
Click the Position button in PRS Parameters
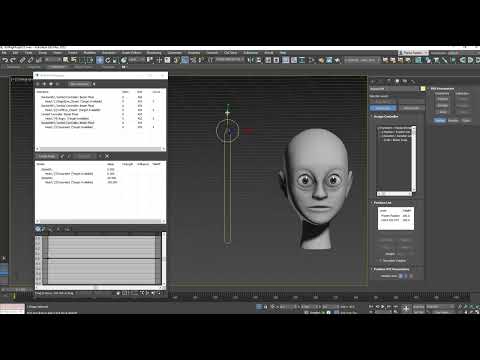(440, 120)
